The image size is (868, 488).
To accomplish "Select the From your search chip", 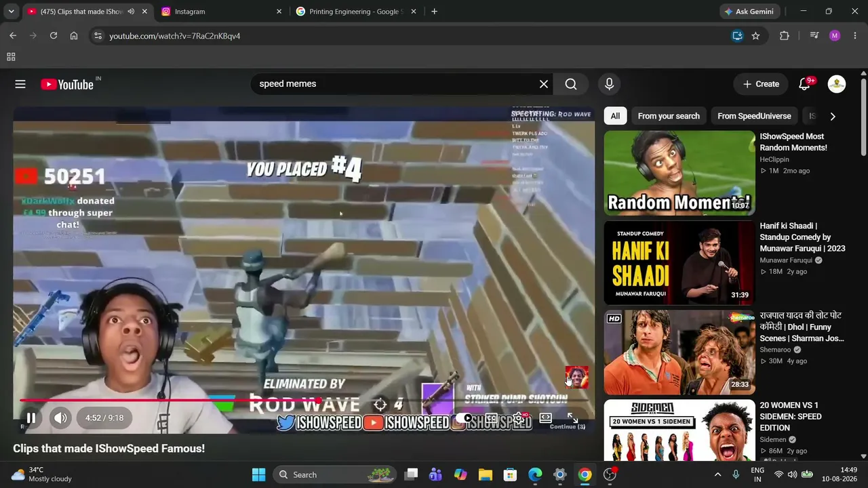I will point(669,116).
